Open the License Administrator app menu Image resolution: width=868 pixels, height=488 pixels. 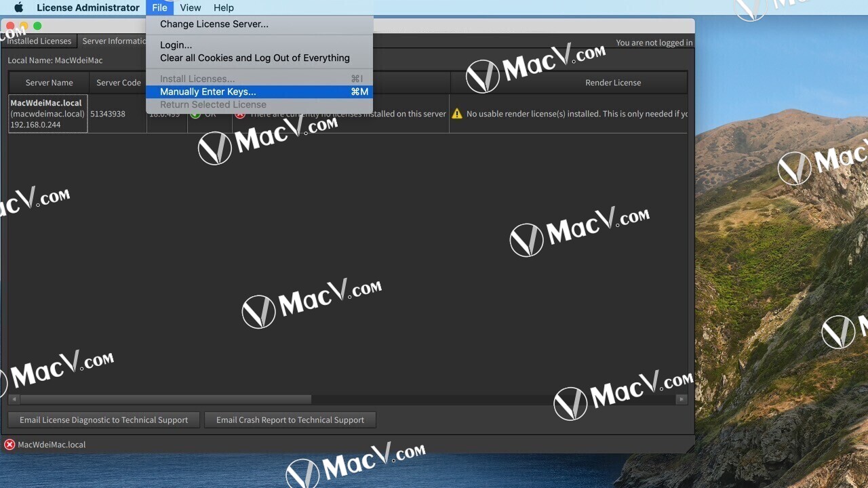tap(88, 7)
